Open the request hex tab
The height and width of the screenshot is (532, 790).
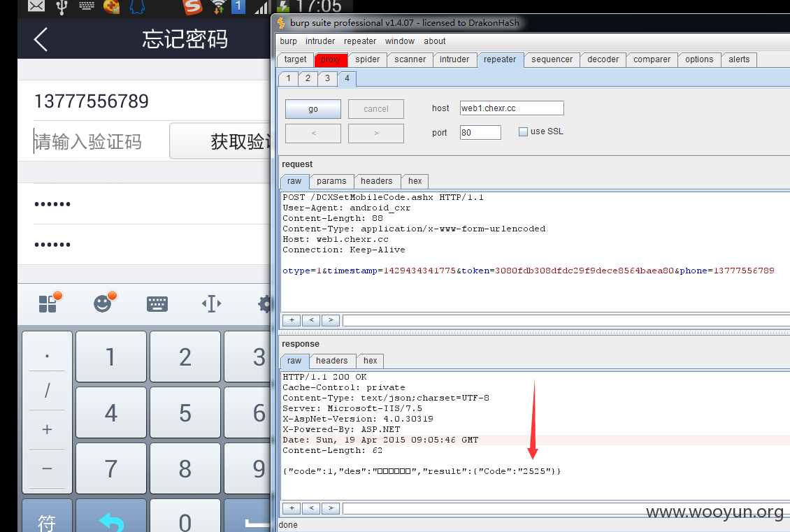pyautogui.click(x=415, y=181)
